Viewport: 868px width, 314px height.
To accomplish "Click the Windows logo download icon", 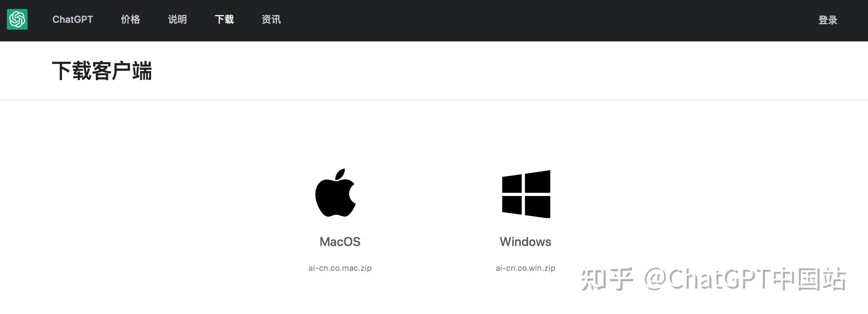I will 526,194.
